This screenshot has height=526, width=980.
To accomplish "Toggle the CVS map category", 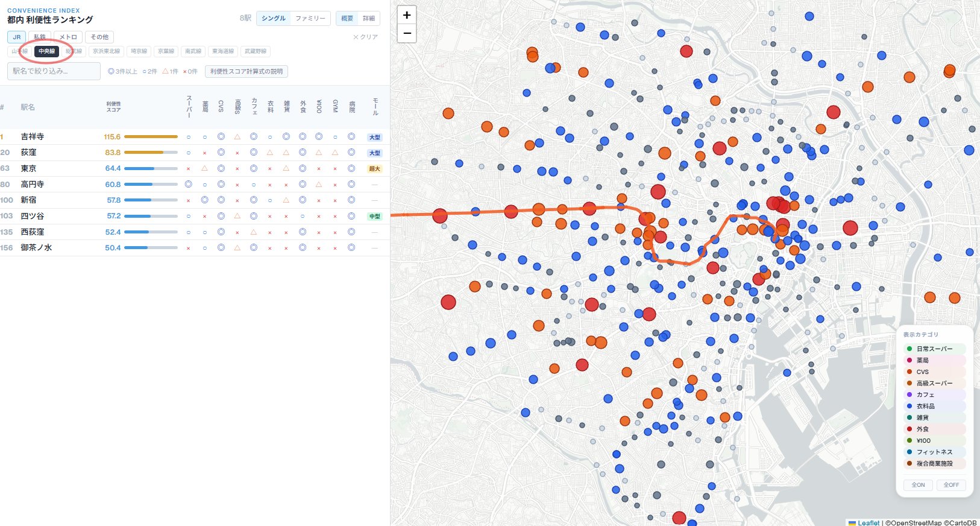I will (x=934, y=372).
